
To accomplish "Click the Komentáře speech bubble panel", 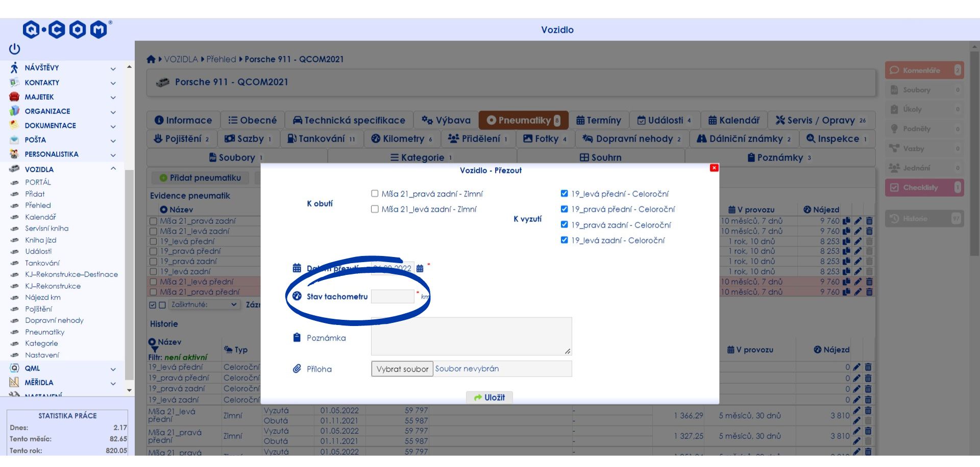I will pos(924,71).
